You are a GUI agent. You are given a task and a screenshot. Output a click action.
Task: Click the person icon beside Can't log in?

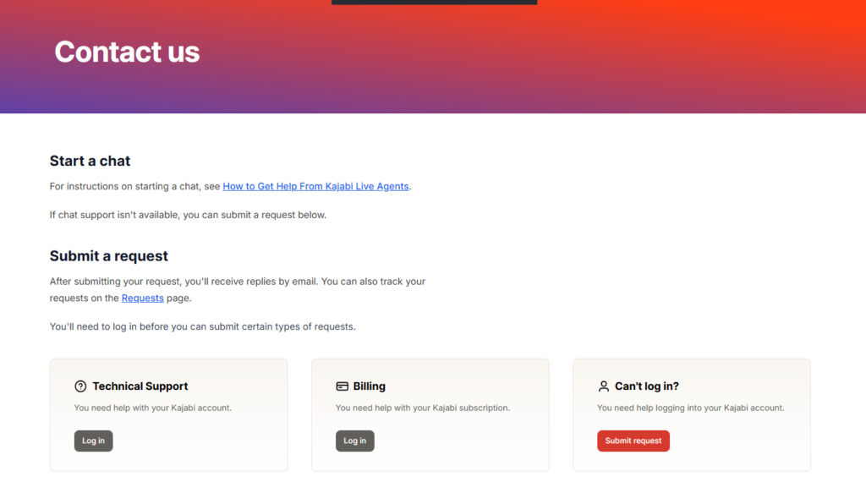[x=604, y=386]
